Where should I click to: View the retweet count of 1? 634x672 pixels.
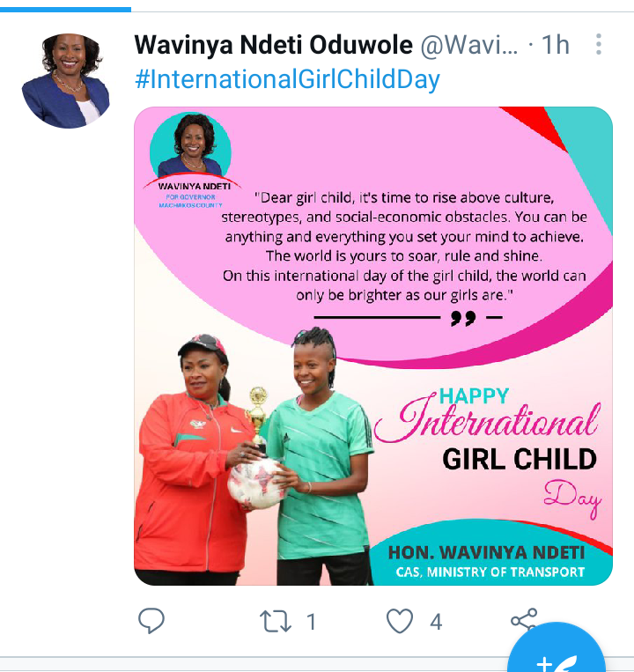pos(312,622)
